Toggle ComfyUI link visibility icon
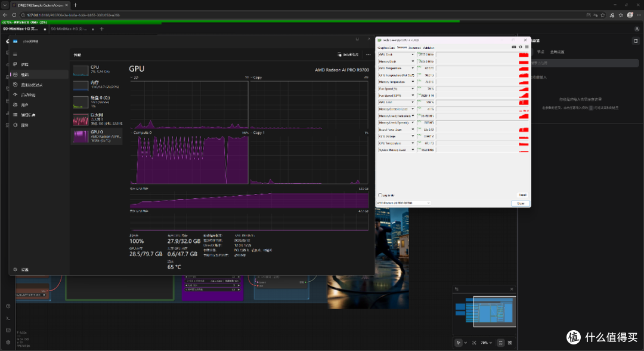 point(510,343)
